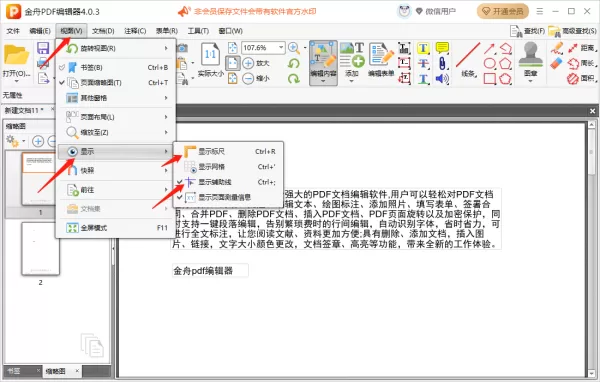Image resolution: width=600 pixels, height=382 pixels.
Task: Select the eraser tool icon
Action: pos(556,63)
